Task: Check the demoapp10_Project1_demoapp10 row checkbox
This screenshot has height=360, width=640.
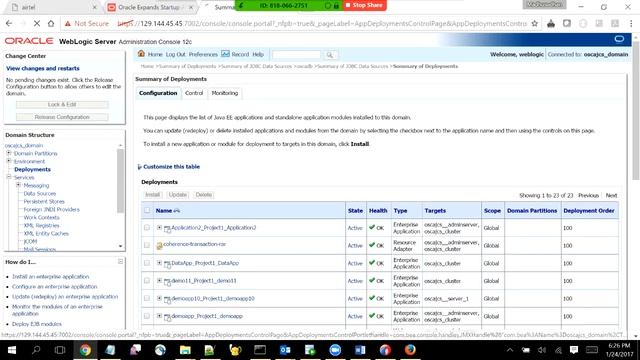Action: click(147, 298)
